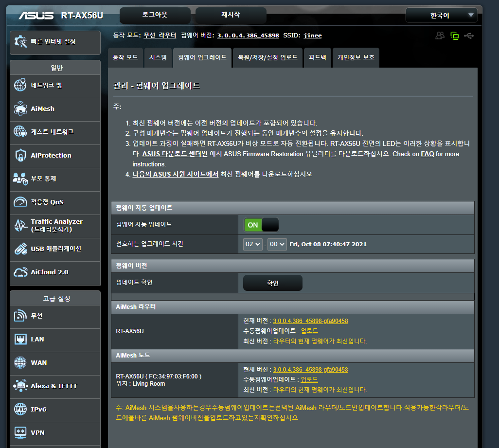The height and width of the screenshot is (448, 499).
Task: Click the WAN globe icon
Action: 20,362
